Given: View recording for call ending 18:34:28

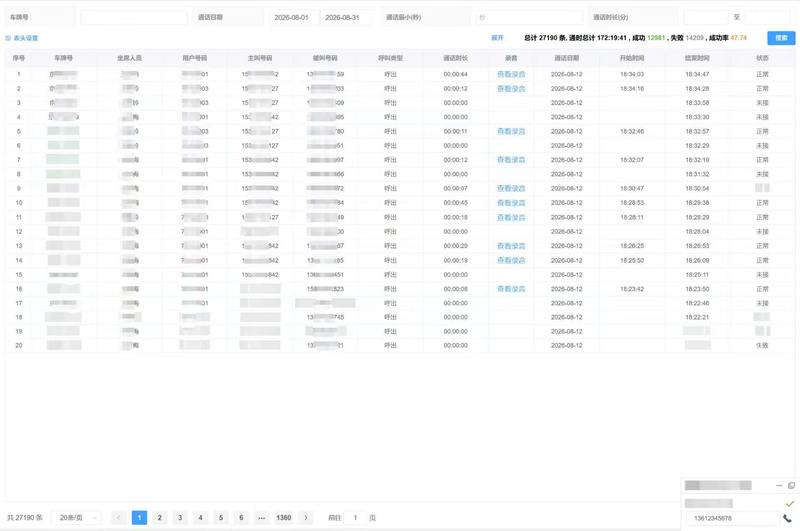Looking at the screenshot, I should [x=511, y=89].
